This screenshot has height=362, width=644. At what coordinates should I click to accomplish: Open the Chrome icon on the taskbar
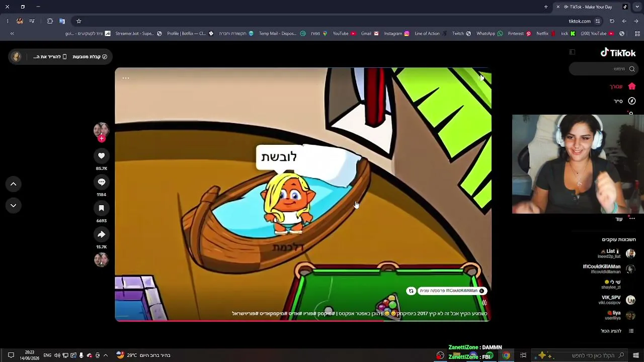point(506,355)
